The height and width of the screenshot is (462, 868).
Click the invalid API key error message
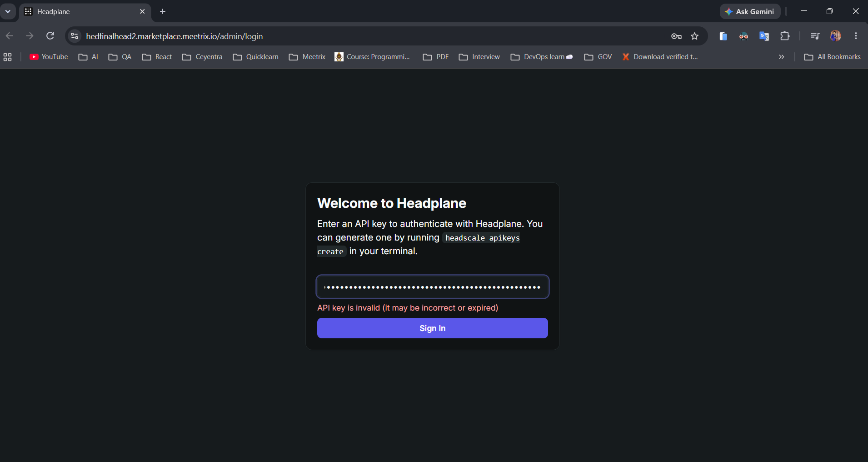pos(408,308)
